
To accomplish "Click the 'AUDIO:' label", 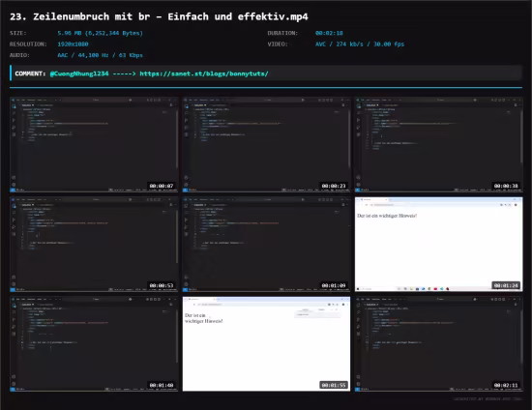I will click(19, 55).
